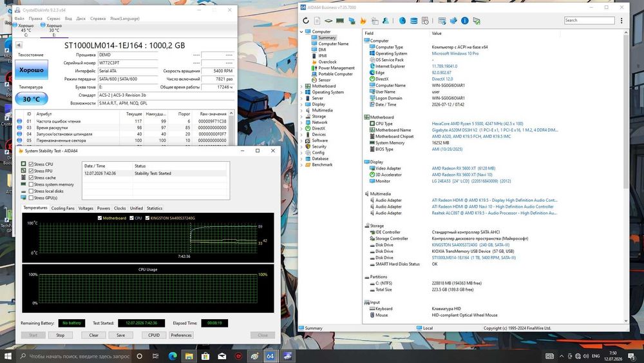Click the flame stability test toolbar icon
This screenshot has height=363, width=644.
pos(363,21)
